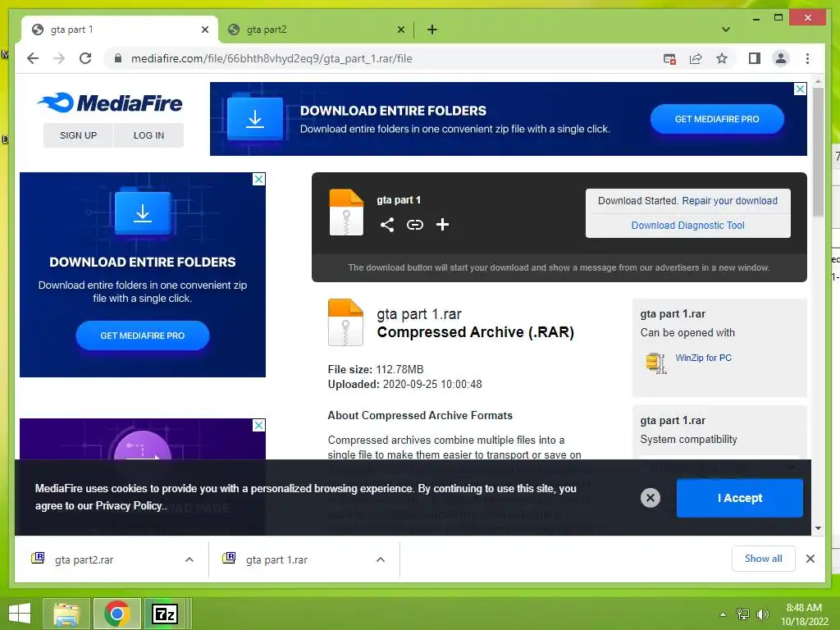The width and height of the screenshot is (840, 630).
Task: Close the top banner ad
Action: point(800,89)
